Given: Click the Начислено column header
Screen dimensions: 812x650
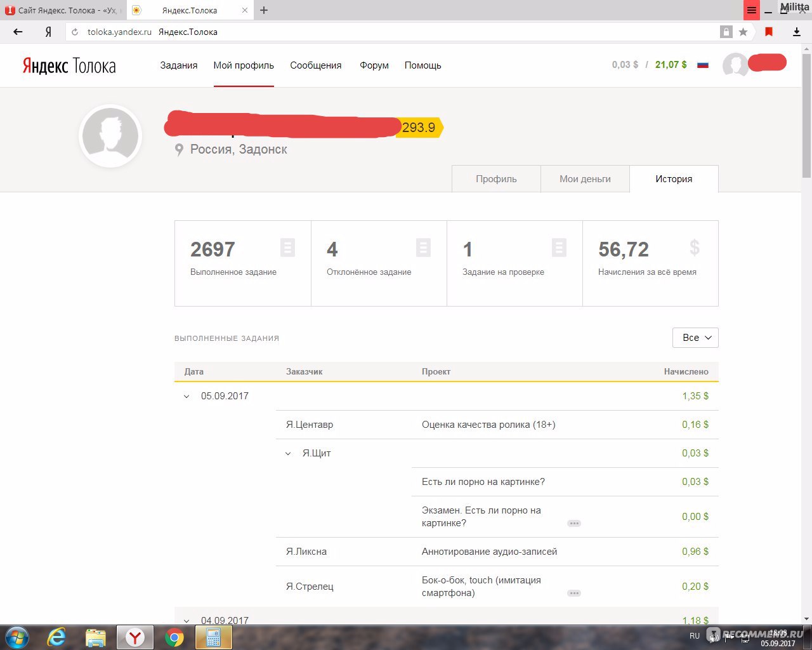Looking at the screenshot, I should (x=686, y=372).
